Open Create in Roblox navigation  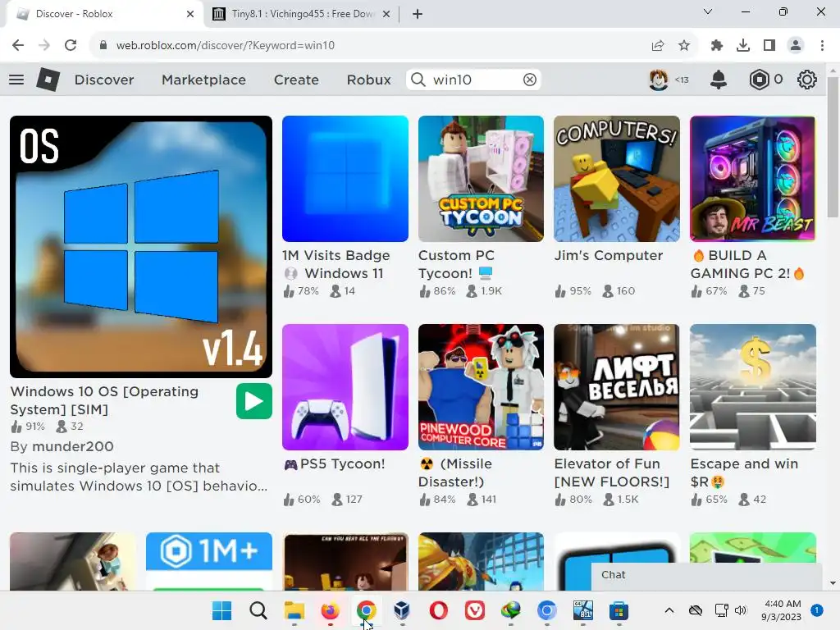296,80
